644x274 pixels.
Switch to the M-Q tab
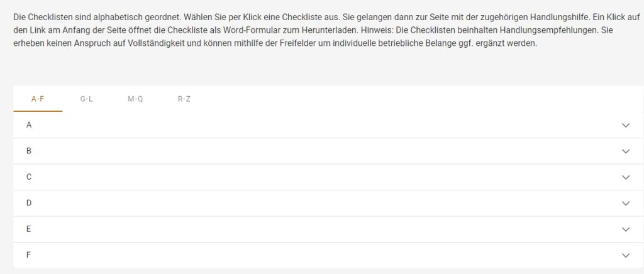pos(135,99)
